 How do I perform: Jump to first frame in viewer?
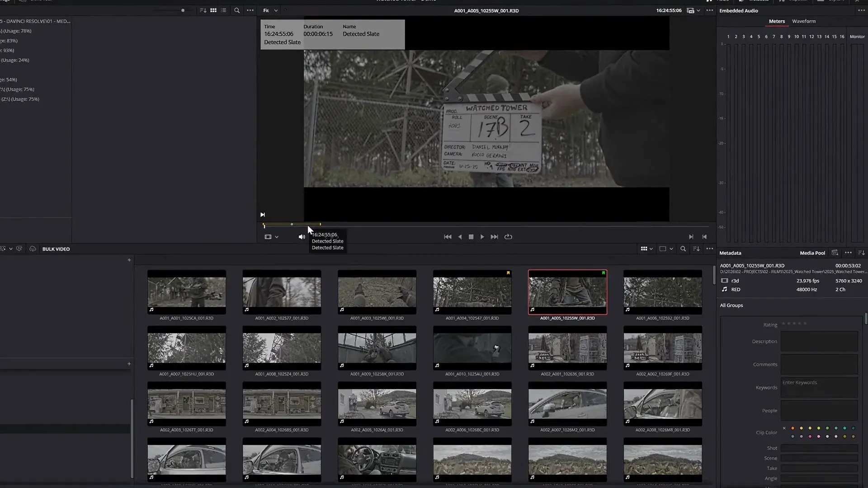click(x=448, y=237)
